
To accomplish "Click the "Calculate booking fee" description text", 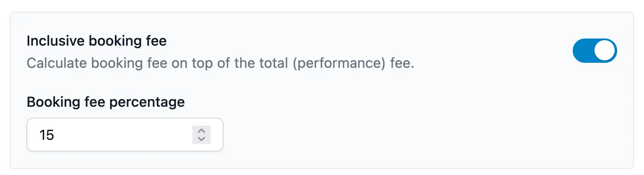I will (x=220, y=64).
